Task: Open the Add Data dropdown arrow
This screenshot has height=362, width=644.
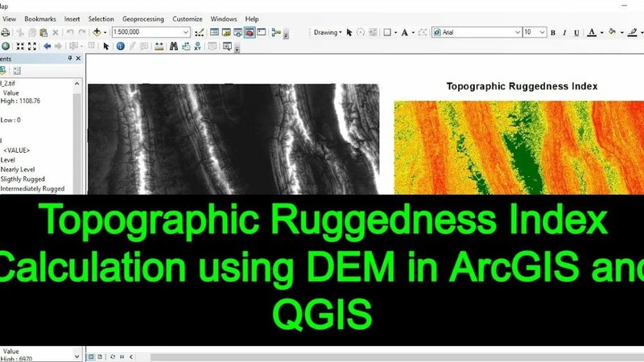Action: tap(105, 32)
